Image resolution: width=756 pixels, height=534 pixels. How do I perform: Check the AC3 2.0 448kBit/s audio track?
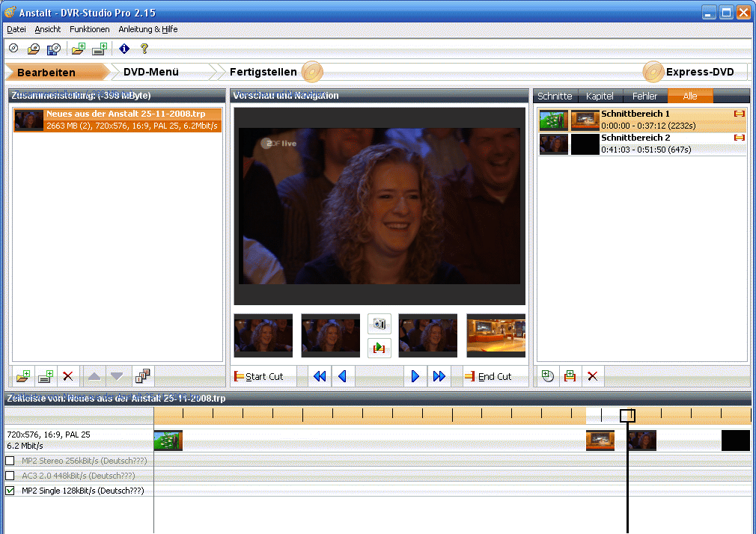(x=10, y=476)
